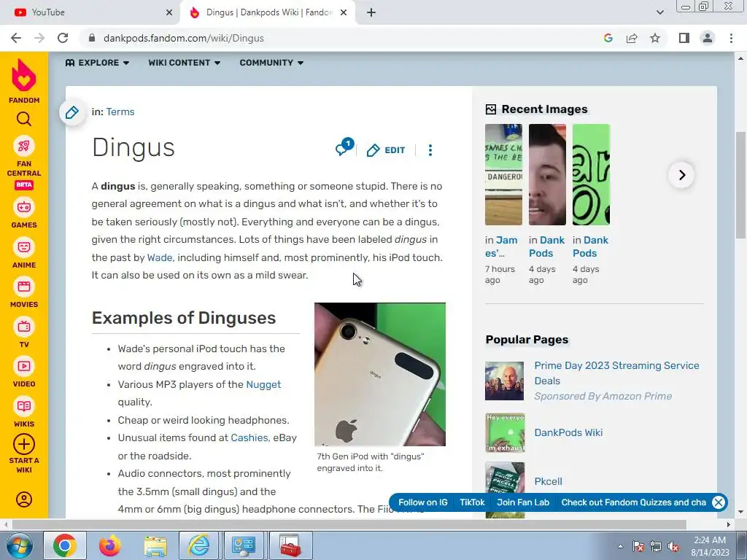
Task: Close the Dingus wiki tab
Action: [x=344, y=12]
